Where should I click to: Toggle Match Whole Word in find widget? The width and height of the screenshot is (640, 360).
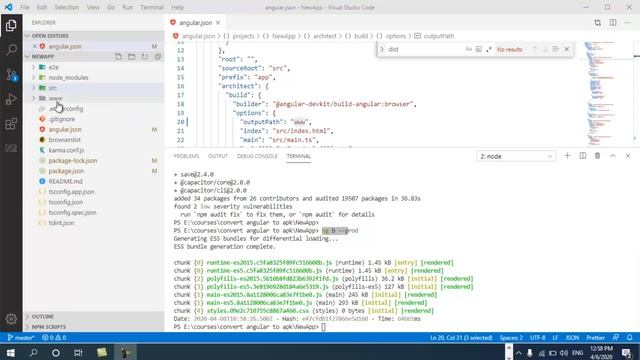(x=479, y=49)
